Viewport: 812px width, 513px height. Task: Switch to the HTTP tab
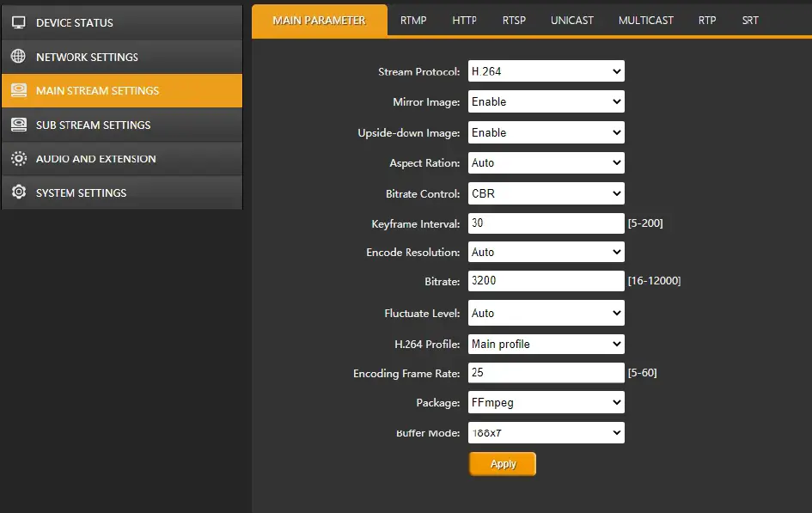[x=464, y=21]
